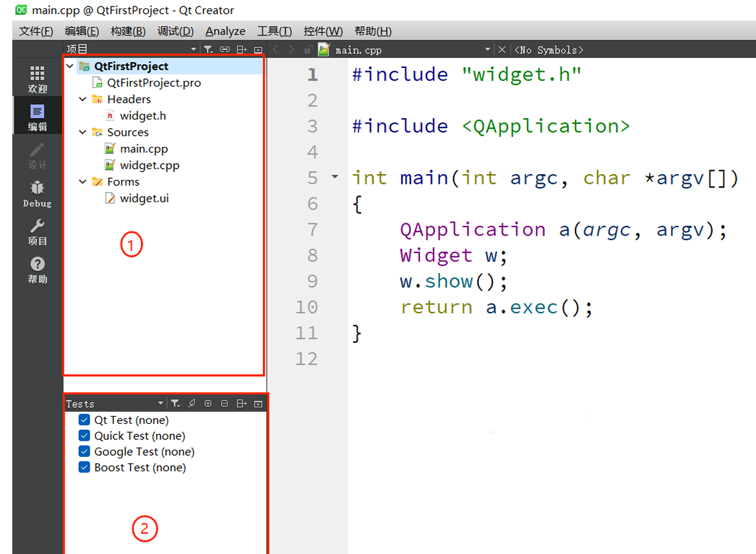Uncheck the Google Test framework checkbox

(84, 451)
